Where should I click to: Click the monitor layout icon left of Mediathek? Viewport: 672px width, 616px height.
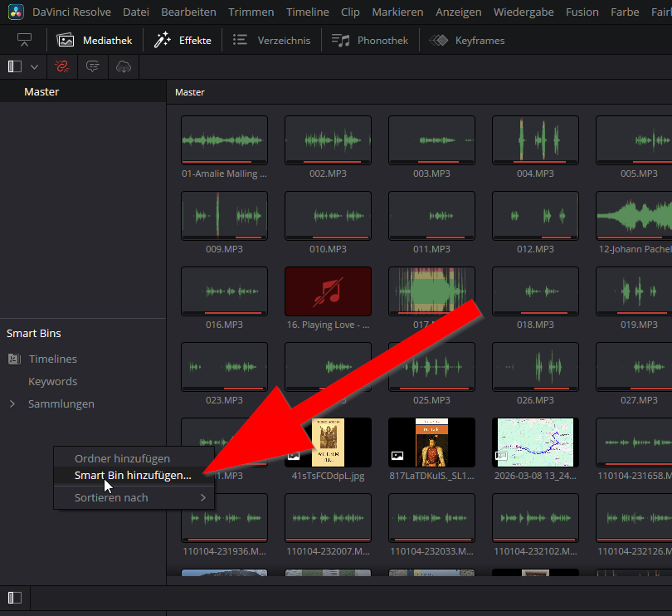coord(24,40)
